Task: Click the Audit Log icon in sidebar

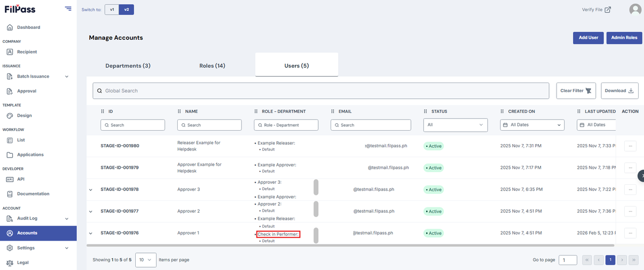Action: 10,219
